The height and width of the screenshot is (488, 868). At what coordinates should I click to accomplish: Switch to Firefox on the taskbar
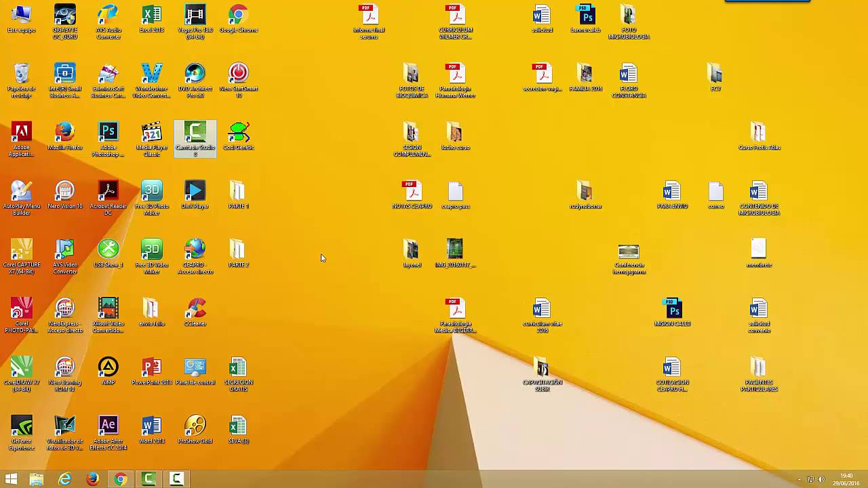[92, 479]
